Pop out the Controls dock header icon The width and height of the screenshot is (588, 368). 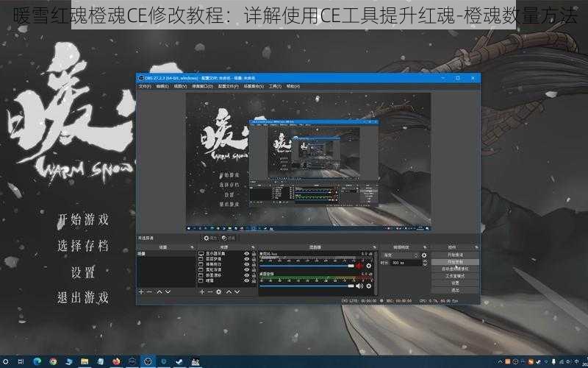(x=476, y=247)
